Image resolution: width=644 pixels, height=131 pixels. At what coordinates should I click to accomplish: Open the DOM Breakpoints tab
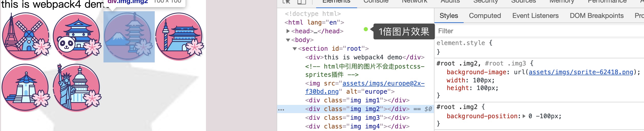[596, 16]
